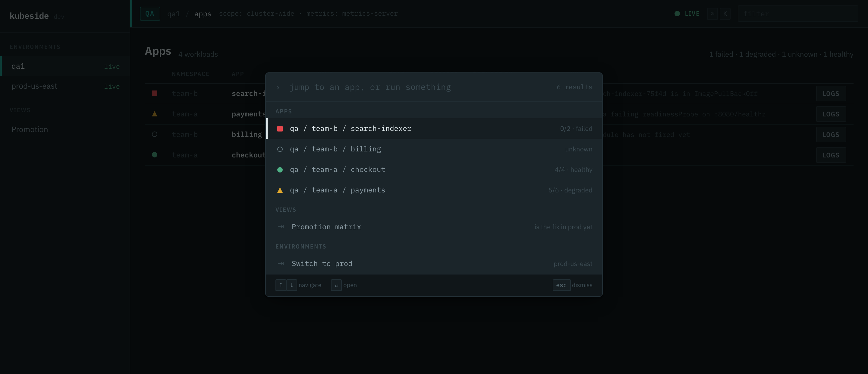Click hollow circle in billing table row
This screenshot has height=374, width=868.
point(154,134)
